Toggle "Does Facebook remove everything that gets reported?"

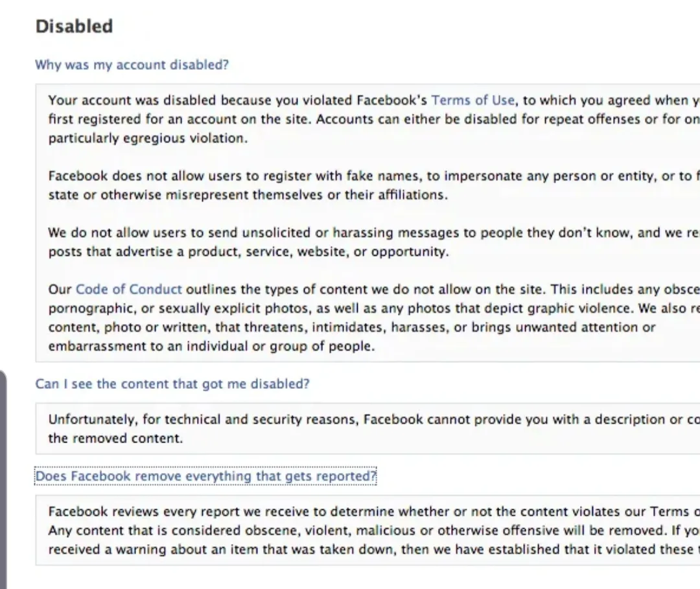[x=205, y=476]
